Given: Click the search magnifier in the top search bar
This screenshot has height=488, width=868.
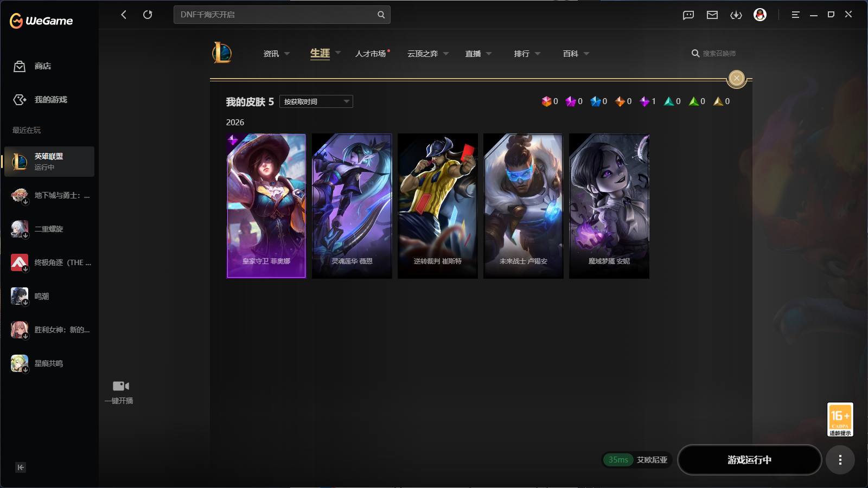Looking at the screenshot, I should 381,15.
